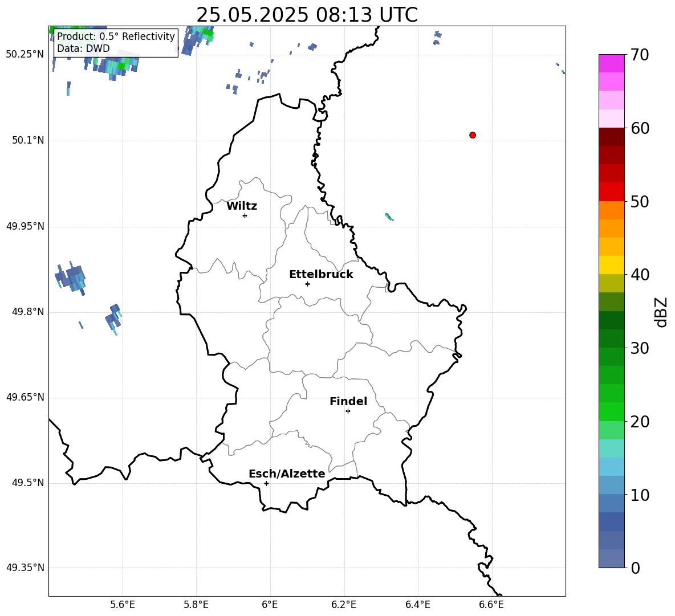The height and width of the screenshot is (616, 675).
Task: Click the 20 tick label on colorbar
Action: point(640,421)
